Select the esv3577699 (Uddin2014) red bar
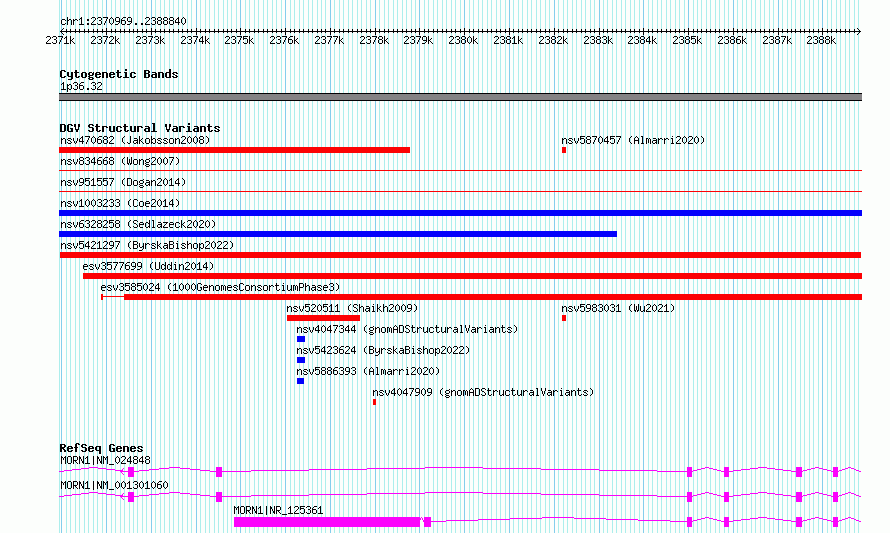Screen dimensions: 890x533 tap(472, 276)
